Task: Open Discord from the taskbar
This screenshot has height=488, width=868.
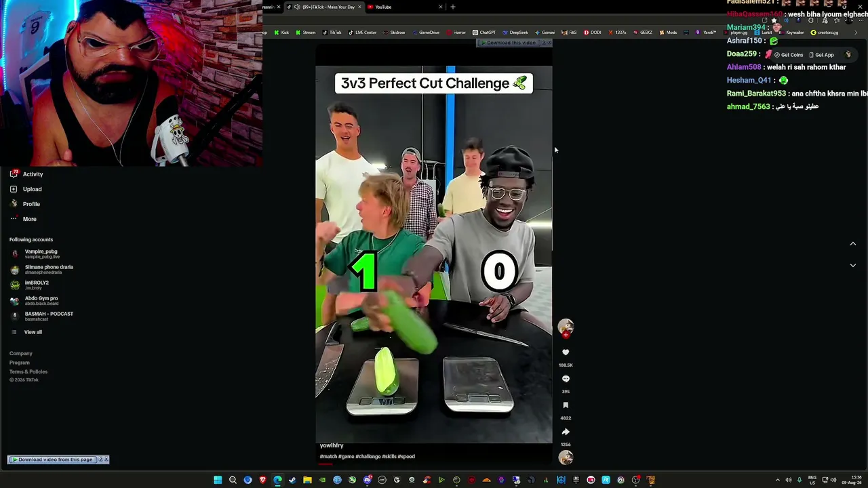Action: 367,481
